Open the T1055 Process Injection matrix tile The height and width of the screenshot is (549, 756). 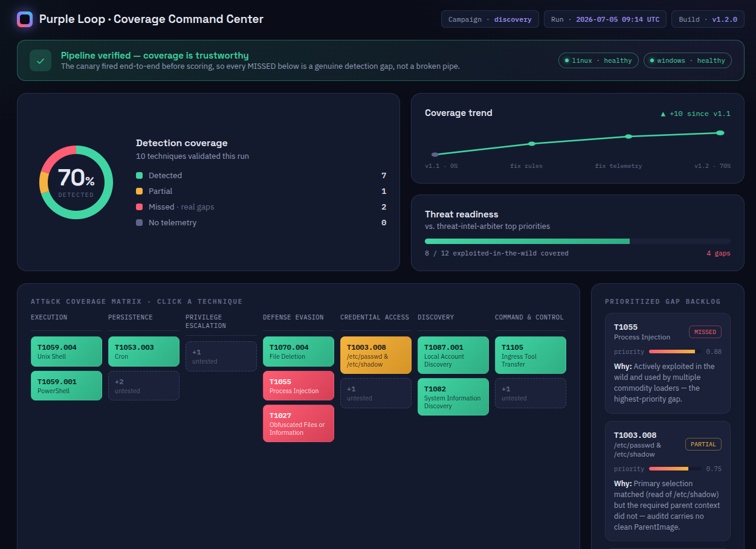click(x=299, y=386)
